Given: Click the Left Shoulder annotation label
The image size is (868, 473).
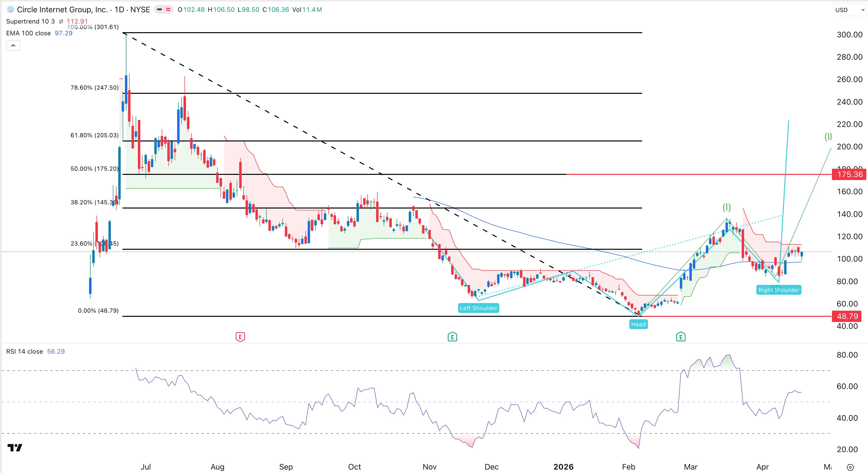Looking at the screenshot, I should pyautogui.click(x=478, y=308).
